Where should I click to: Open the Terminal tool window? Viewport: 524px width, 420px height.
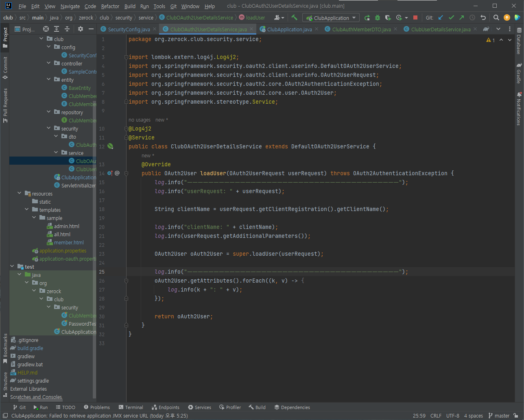click(x=131, y=407)
